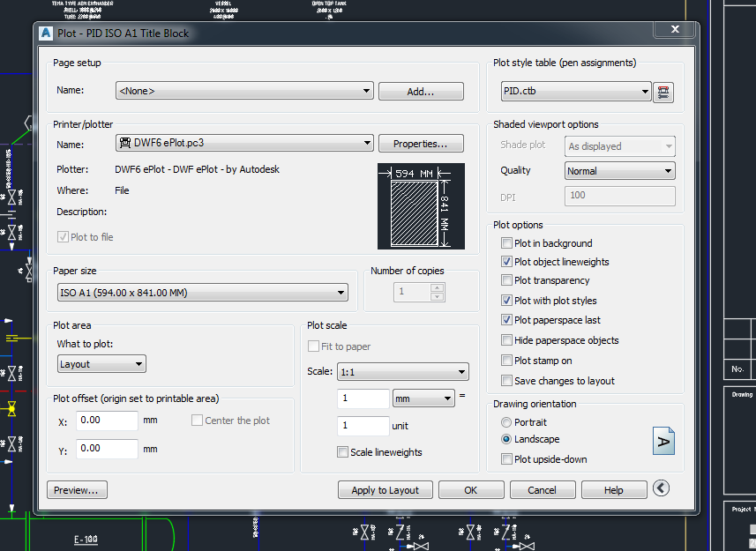
Task: Turn on Plot stamp
Action: click(x=507, y=361)
